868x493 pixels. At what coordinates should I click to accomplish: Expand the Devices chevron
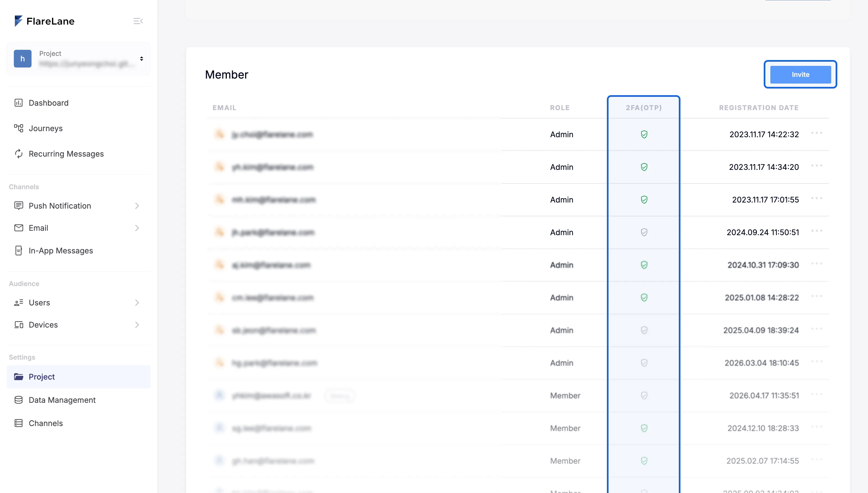[x=137, y=324]
